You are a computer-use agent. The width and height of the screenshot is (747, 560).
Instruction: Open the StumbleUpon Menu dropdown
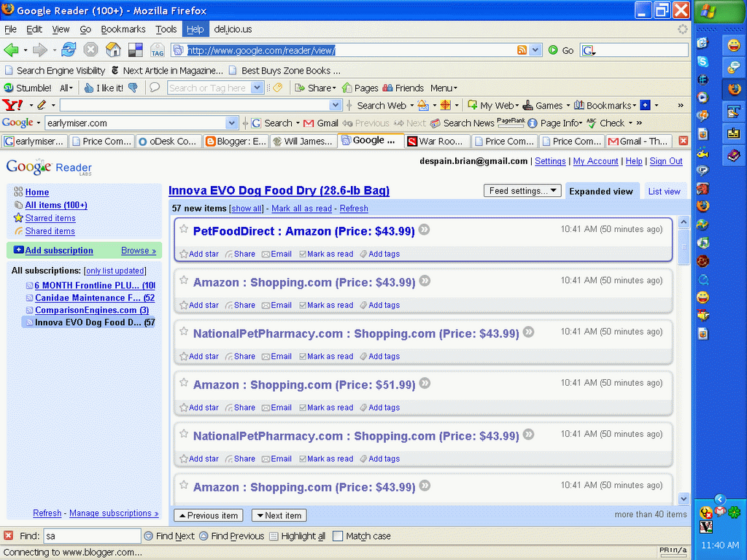[x=444, y=88]
